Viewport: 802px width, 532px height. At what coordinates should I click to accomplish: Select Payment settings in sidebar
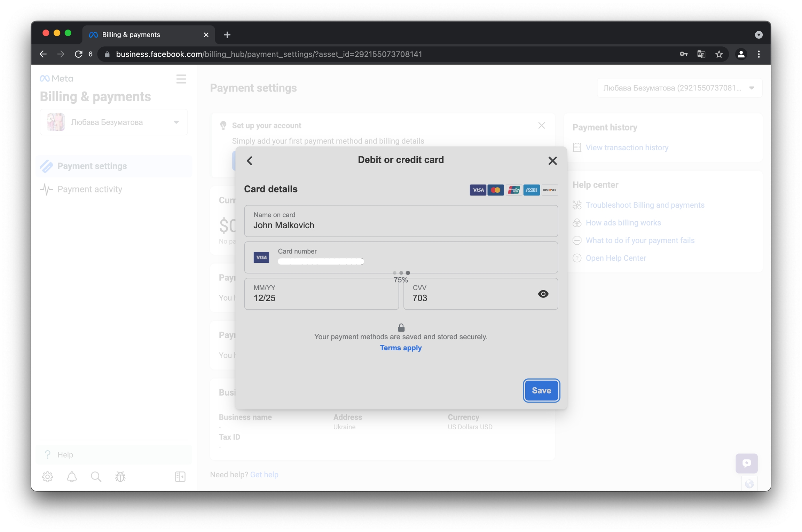pyautogui.click(x=114, y=166)
